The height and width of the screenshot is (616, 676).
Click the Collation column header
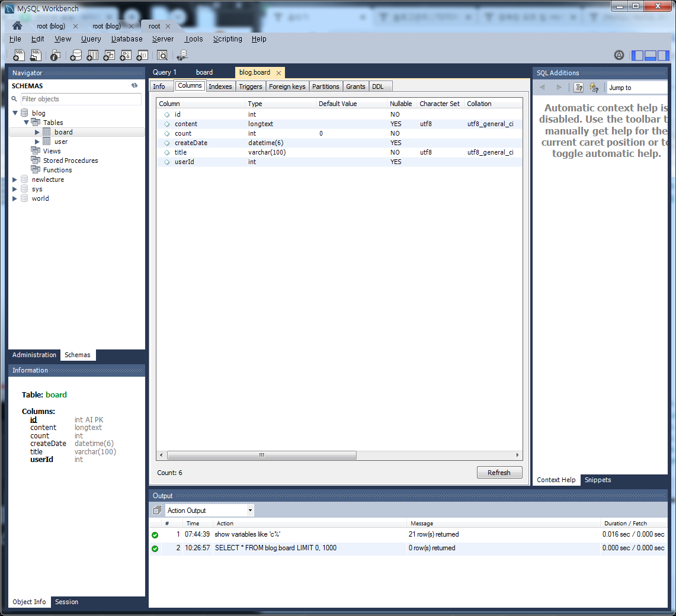tap(493, 104)
